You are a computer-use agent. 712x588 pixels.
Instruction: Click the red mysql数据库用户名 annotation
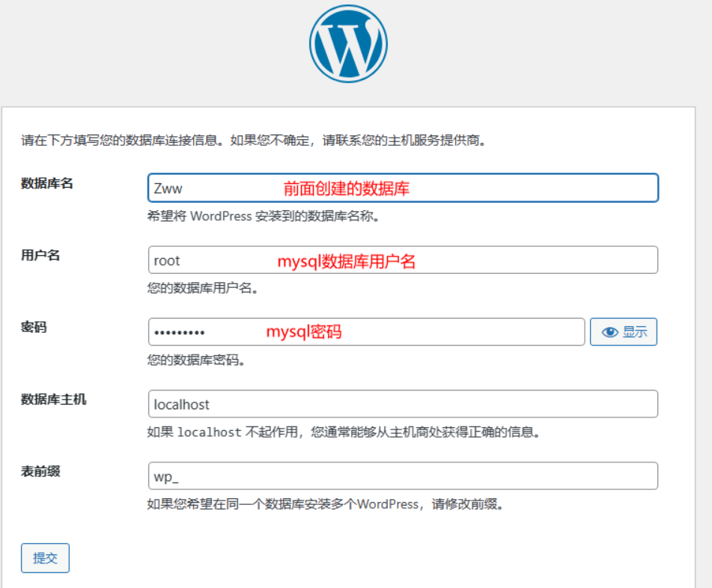(x=346, y=261)
